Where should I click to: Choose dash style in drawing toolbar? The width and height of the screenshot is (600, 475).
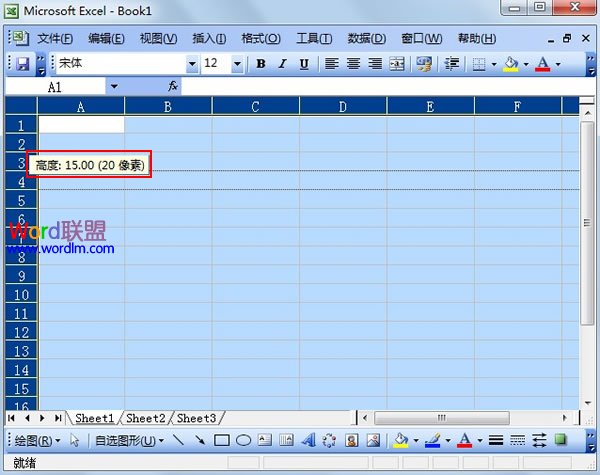(517, 441)
